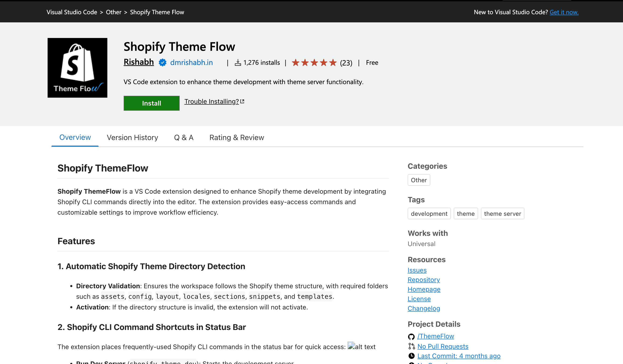Click the external link icon beside Trouble Installing
Screen dimensions: 623x364
tap(242, 102)
